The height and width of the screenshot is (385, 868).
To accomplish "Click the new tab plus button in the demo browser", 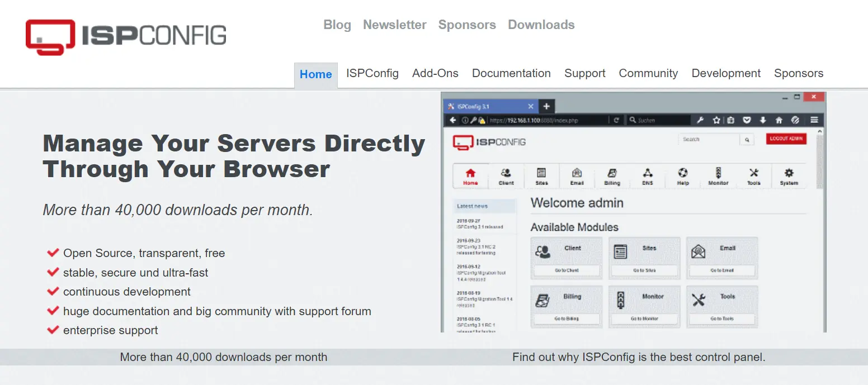I will [x=546, y=106].
